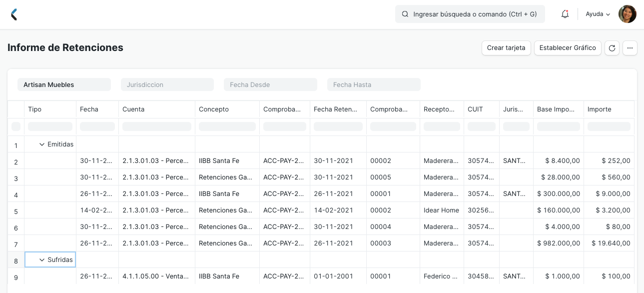Image resolution: width=644 pixels, height=293 pixels.
Task: Refresh the report with the reload icon
Action: pos(612,48)
